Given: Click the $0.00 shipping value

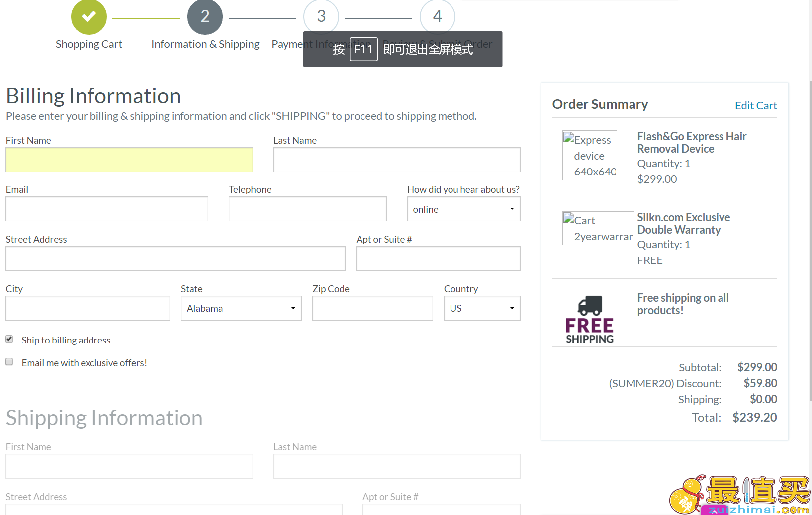Looking at the screenshot, I should click(x=763, y=399).
